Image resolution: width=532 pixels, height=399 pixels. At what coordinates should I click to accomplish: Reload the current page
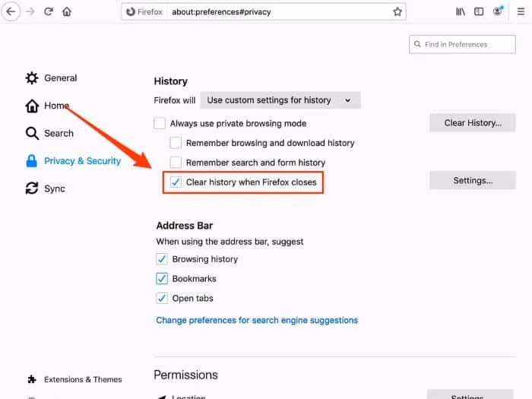[49, 12]
